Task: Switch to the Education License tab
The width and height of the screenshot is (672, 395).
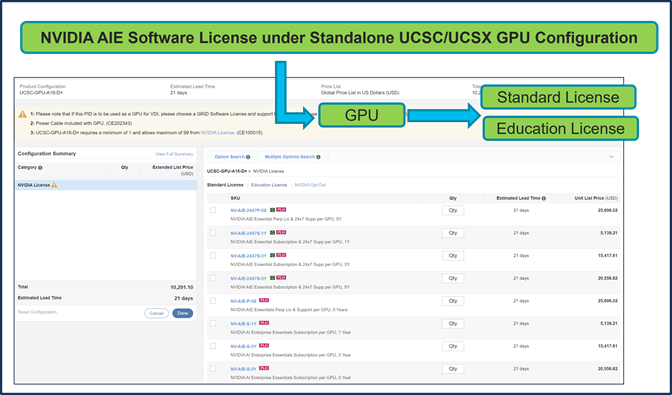Action: pos(269,185)
